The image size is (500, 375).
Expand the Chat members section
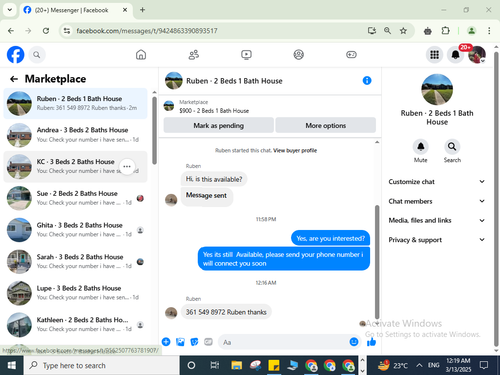[436, 201]
